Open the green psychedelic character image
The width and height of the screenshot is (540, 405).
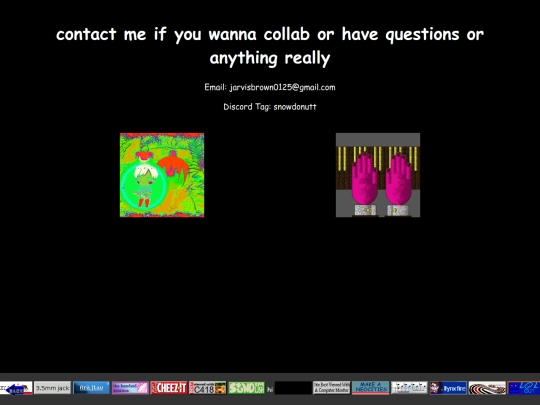[162, 175]
